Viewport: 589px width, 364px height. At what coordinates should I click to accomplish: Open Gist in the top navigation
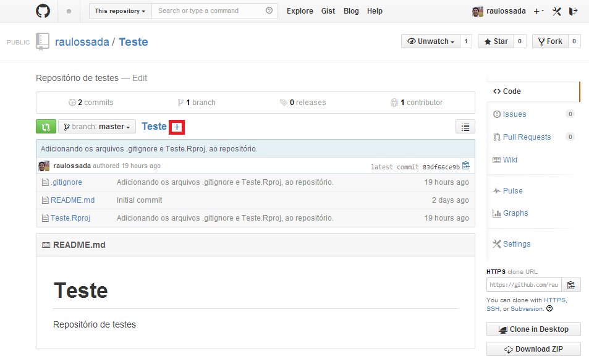coord(328,11)
